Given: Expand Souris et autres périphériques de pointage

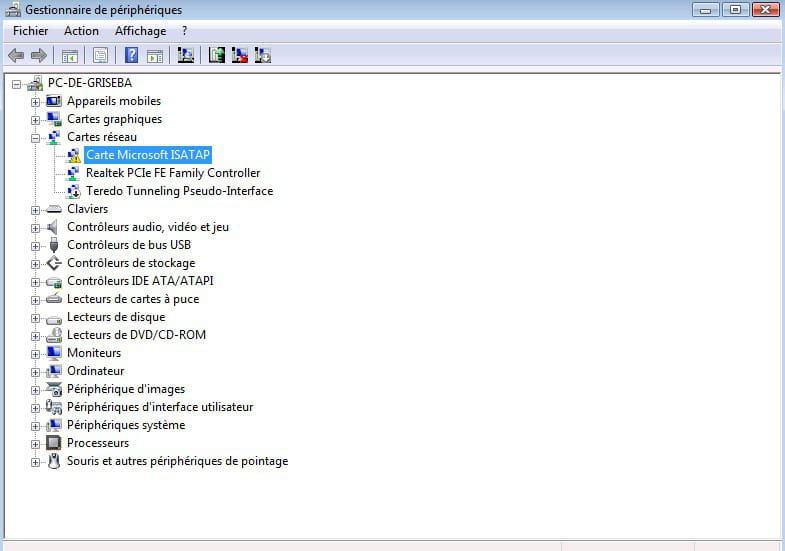Looking at the screenshot, I should (x=35, y=462).
